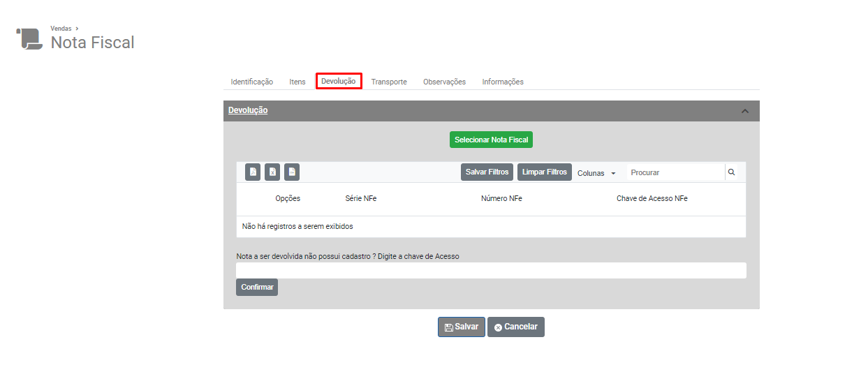Viewport: 868px width, 372px height.
Task: Confirm the access key entry
Action: [x=257, y=287]
